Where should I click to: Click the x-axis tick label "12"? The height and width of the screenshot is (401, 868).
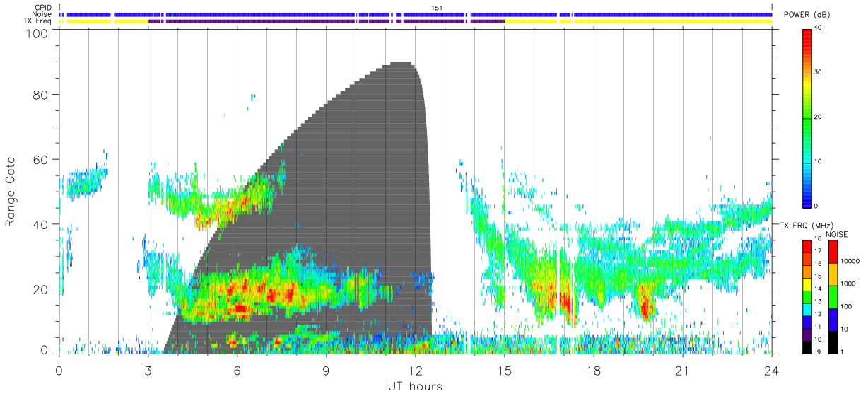[416, 371]
